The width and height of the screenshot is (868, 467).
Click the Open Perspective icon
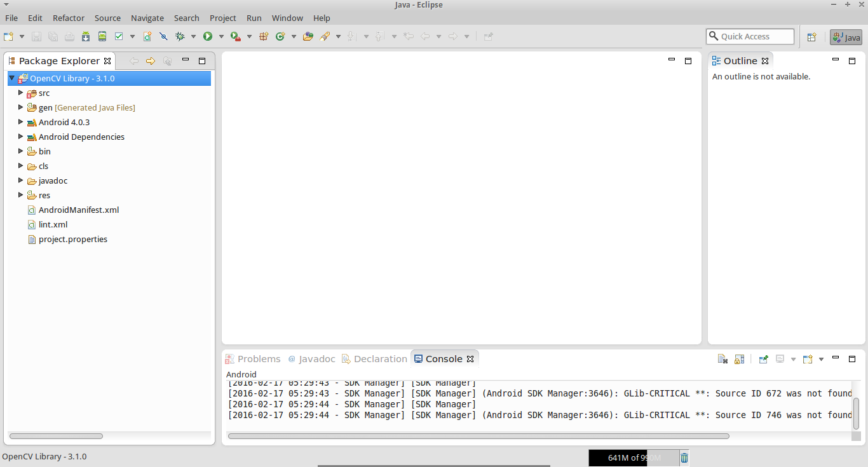(811, 37)
